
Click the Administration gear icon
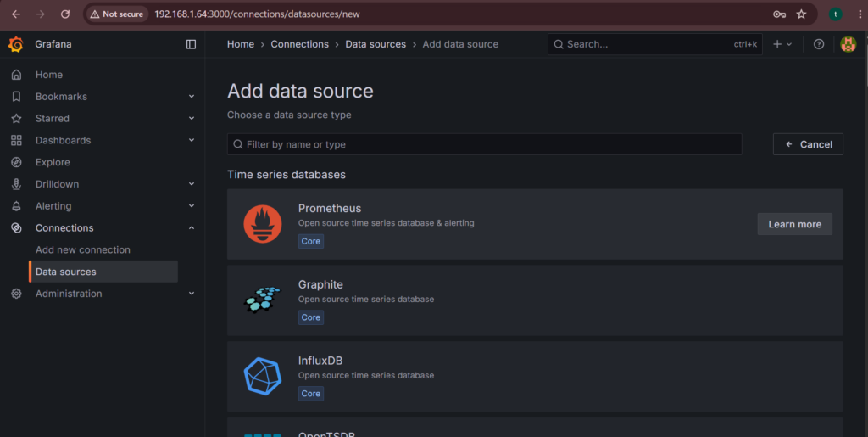tap(17, 294)
